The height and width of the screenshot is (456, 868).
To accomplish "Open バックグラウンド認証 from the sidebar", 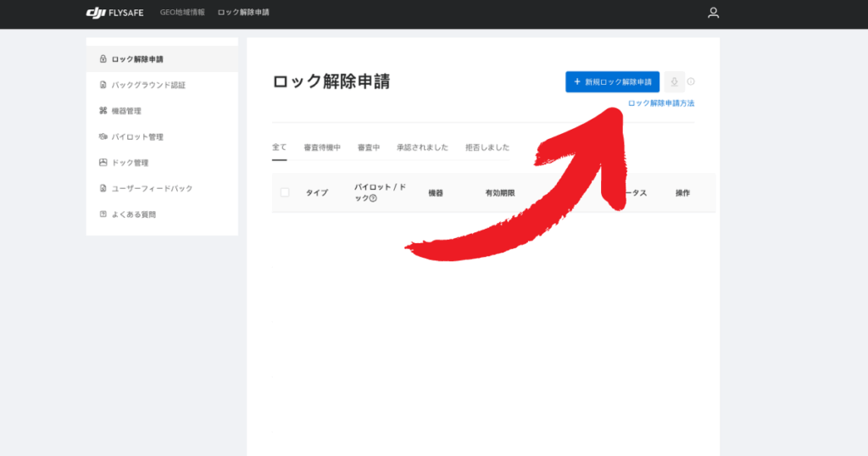I will (x=148, y=85).
